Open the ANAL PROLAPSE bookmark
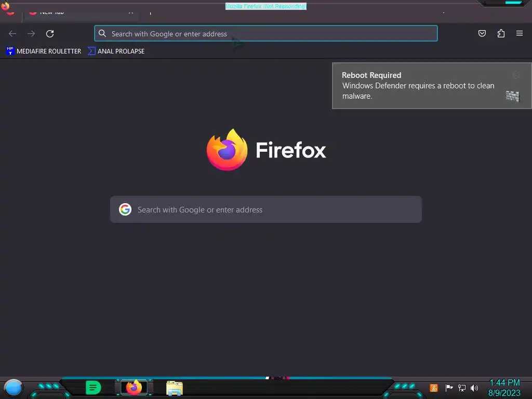The image size is (532, 399). click(x=116, y=51)
